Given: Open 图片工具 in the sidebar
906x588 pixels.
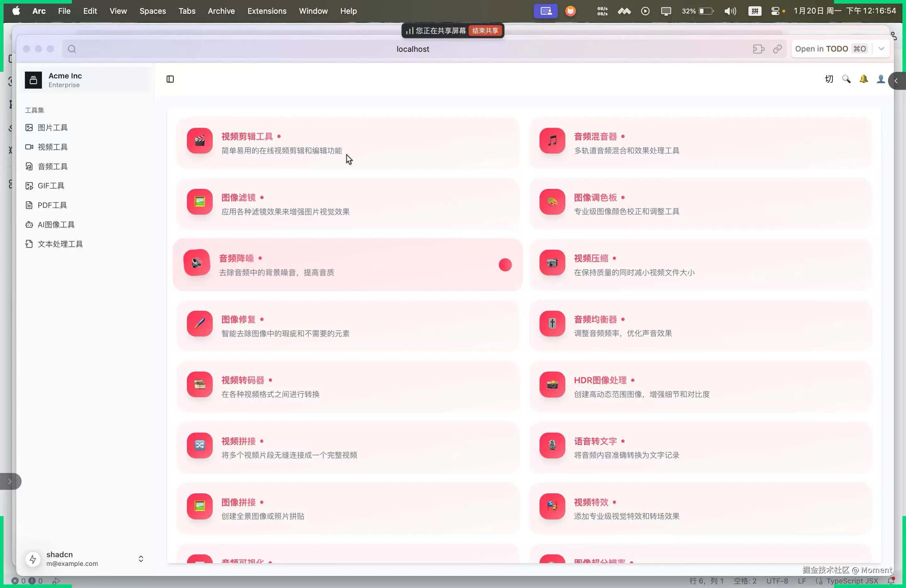Looking at the screenshot, I should pyautogui.click(x=85, y=127).
